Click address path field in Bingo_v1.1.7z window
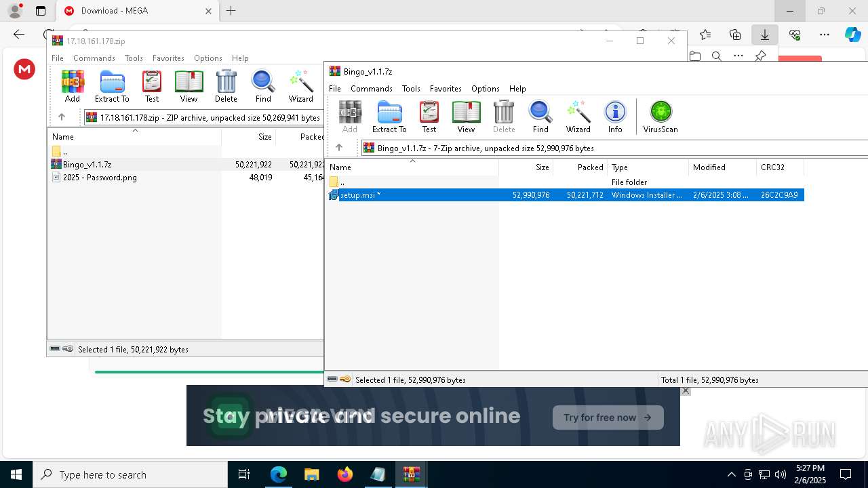Viewport: 868px width, 488px height. click(614, 148)
